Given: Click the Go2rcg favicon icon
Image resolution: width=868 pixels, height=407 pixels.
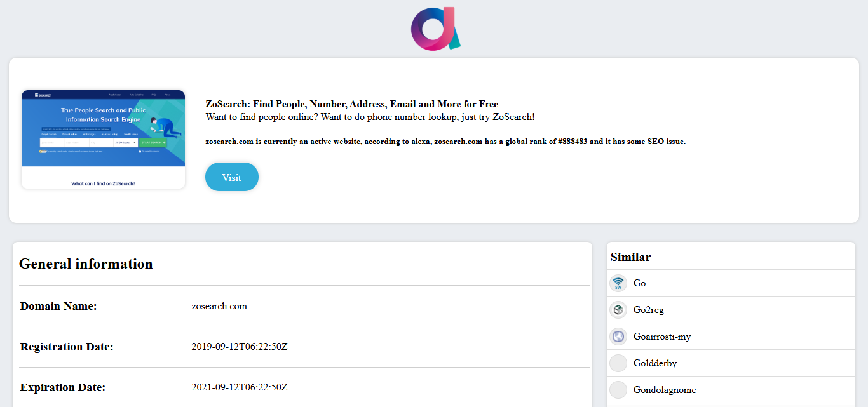Looking at the screenshot, I should pos(618,310).
